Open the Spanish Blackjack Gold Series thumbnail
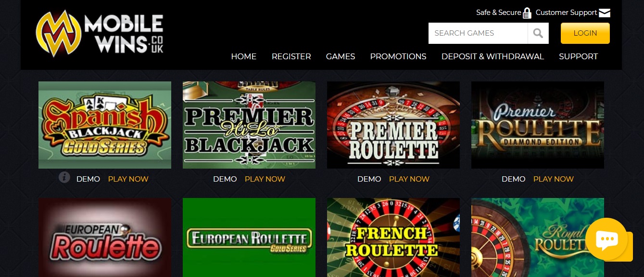 [105, 125]
